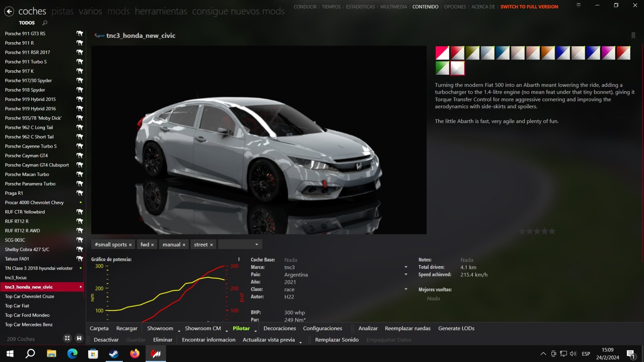Click the volume icon in system tray

(573, 354)
